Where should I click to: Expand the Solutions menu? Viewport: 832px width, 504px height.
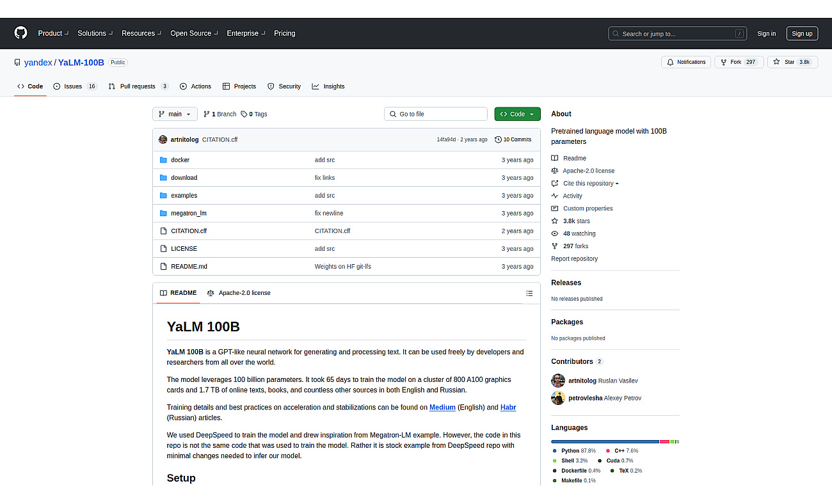pyautogui.click(x=95, y=33)
